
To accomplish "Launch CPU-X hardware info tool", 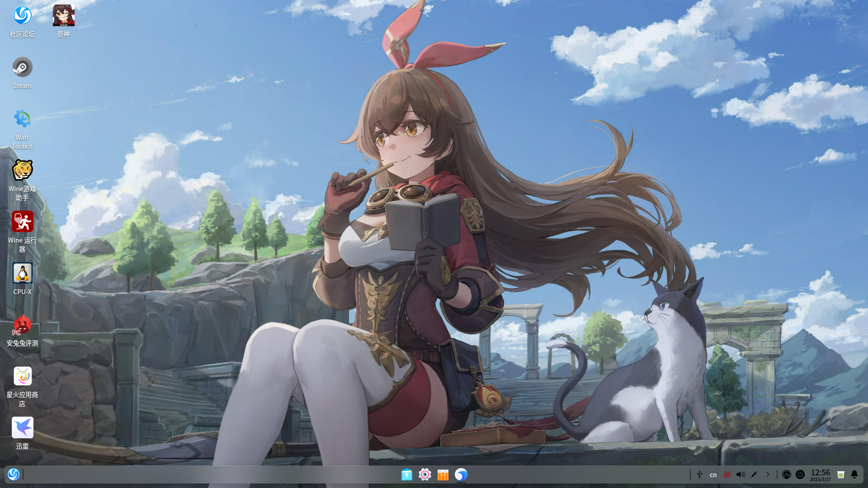I will [x=22, y=273].
